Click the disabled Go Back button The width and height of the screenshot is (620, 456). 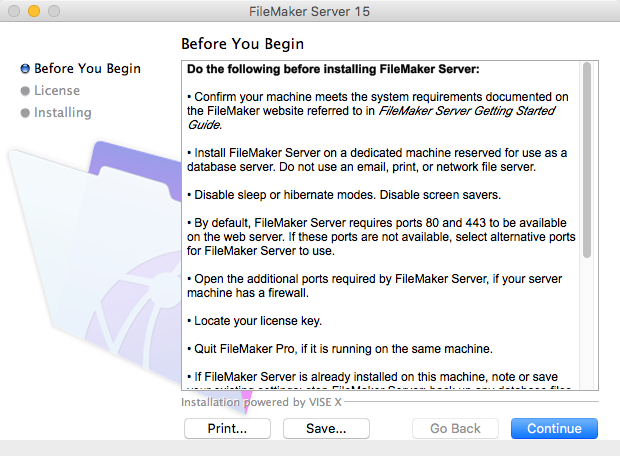coord(456,429)
